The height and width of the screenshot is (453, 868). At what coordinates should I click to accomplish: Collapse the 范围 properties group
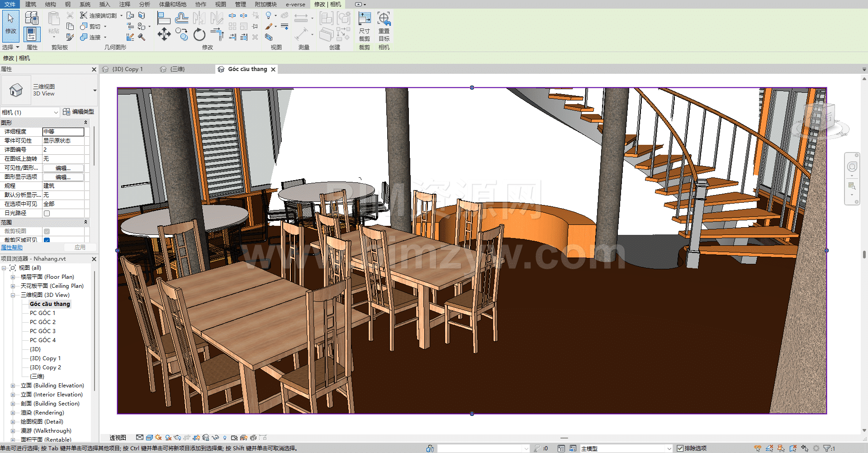click(x=85, y=222)
